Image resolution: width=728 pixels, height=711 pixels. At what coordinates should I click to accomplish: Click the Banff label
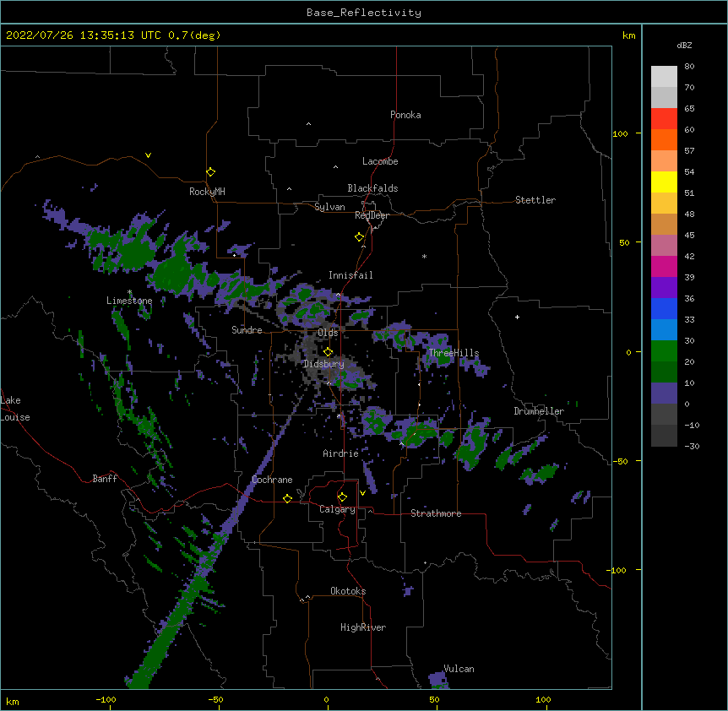[x=105, y=479]
